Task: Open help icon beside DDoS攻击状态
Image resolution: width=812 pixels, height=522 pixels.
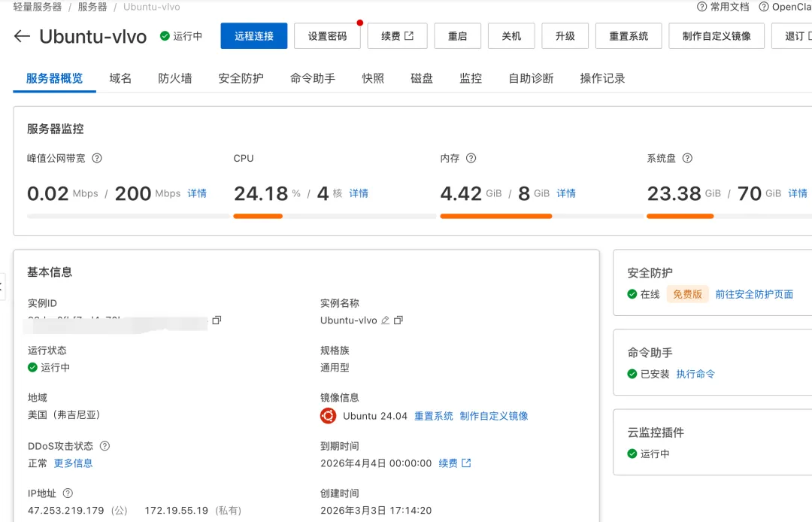Action: pyautogui.click(x=105, y=446)
